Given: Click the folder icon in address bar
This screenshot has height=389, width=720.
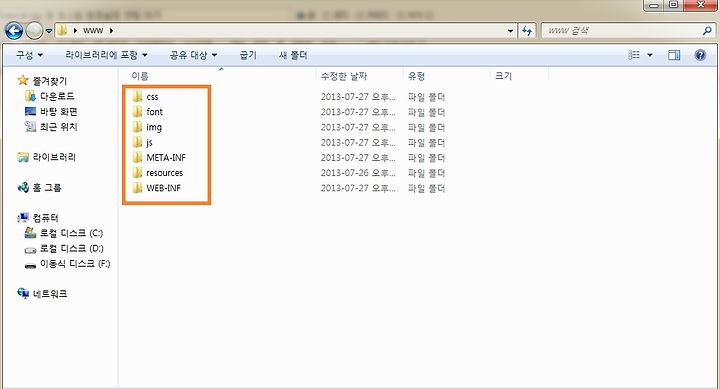Looking at the screenshot, I should [62, 31].
